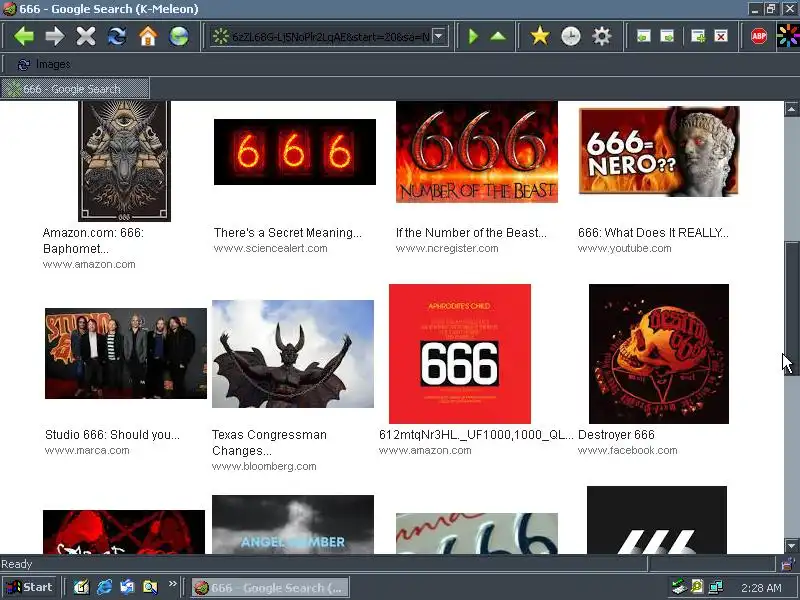Click the Safely Remove Hardware tray icon
The height and width of the screenshot is (600, 800).
[x=679, y=587]
